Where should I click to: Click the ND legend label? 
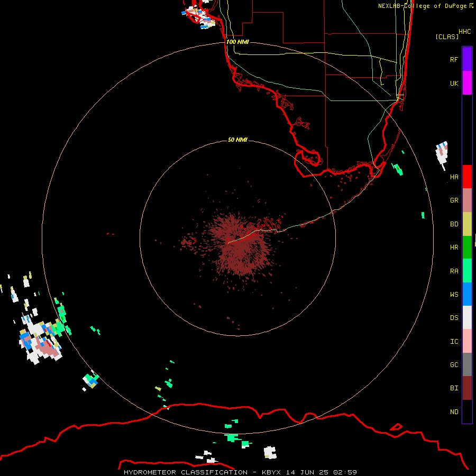(x=454, y=412)
